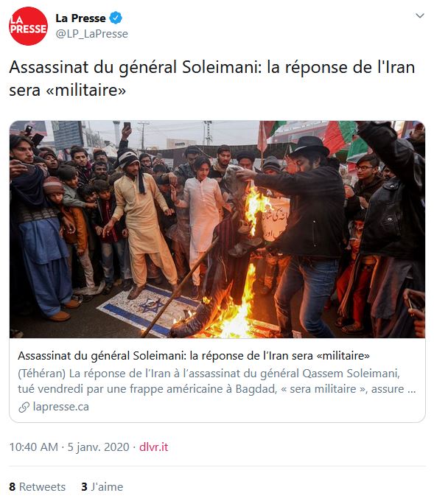Open the 10:40 AM timestamp
The height and width of the screenshot is (504, 434).
[33, 447]
